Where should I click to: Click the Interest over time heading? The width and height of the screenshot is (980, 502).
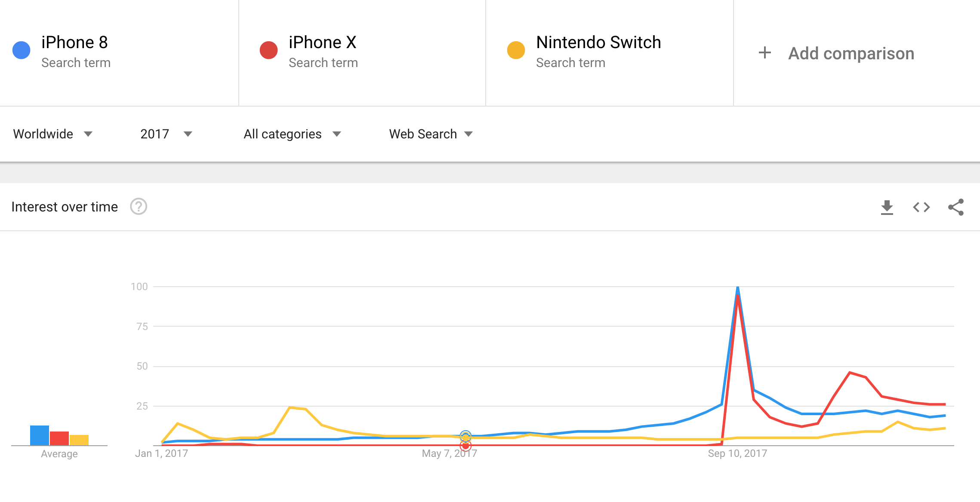click(65, 207)
